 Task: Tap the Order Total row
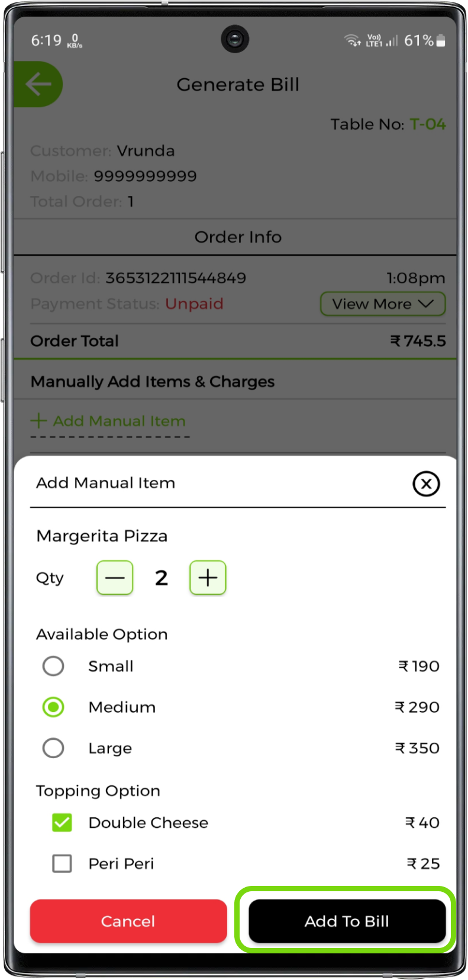(238, 341)
